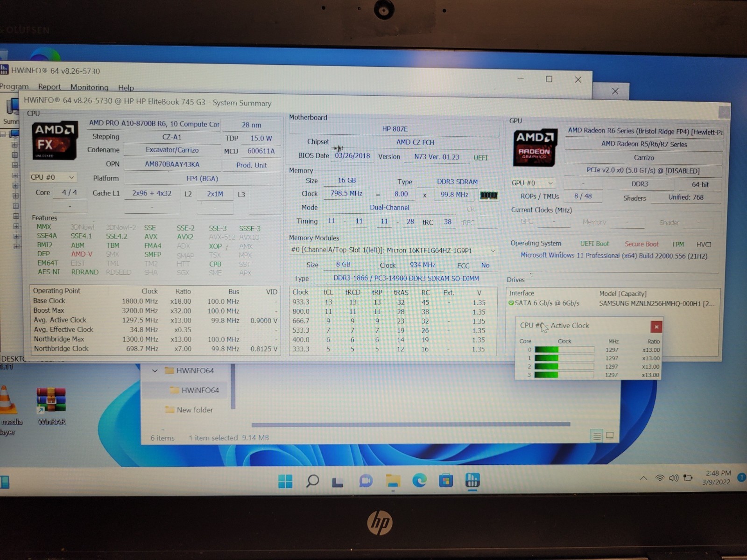Click the Northbridge Clock row

pos(155,349)
